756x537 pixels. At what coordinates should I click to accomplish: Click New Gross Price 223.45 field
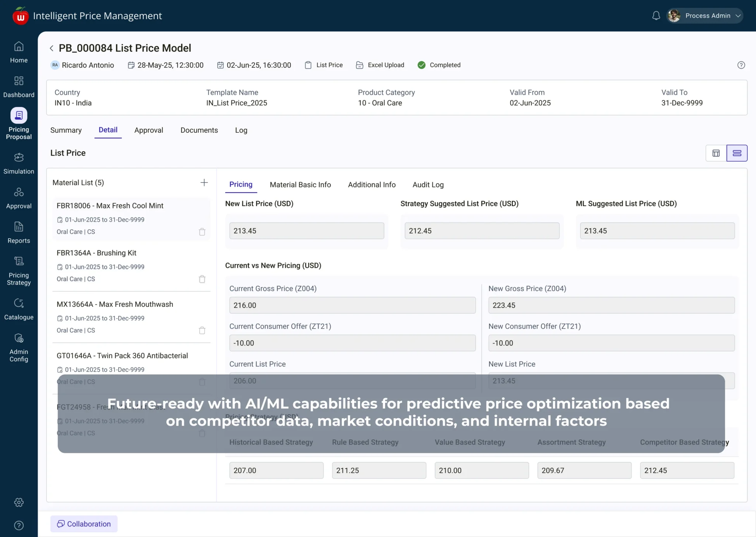(x=611, y=305)
